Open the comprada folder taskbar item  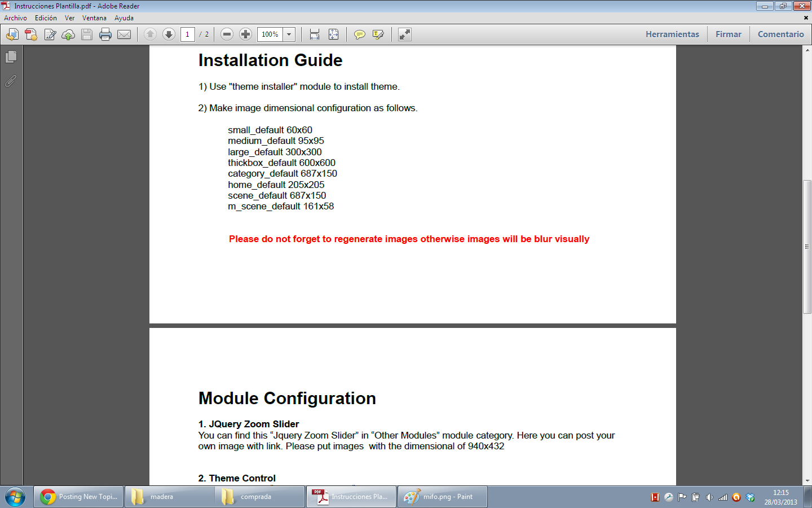[x=260, y=497]
